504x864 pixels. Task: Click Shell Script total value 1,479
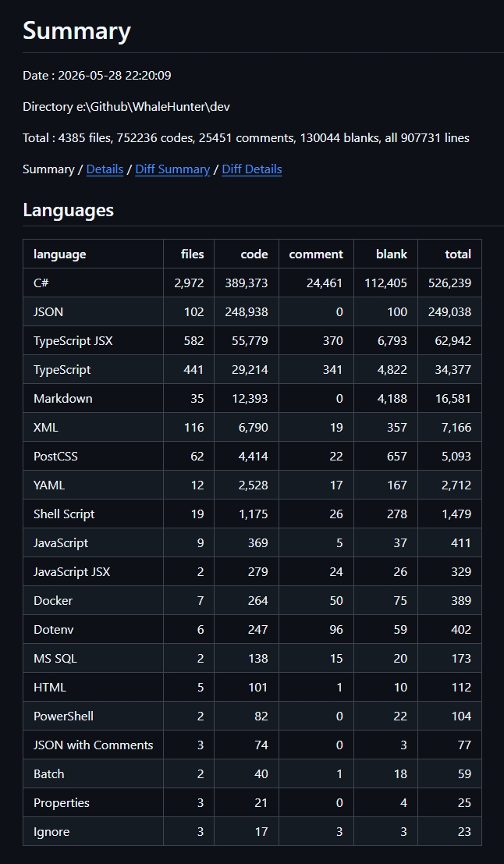[x=456, y=514]
